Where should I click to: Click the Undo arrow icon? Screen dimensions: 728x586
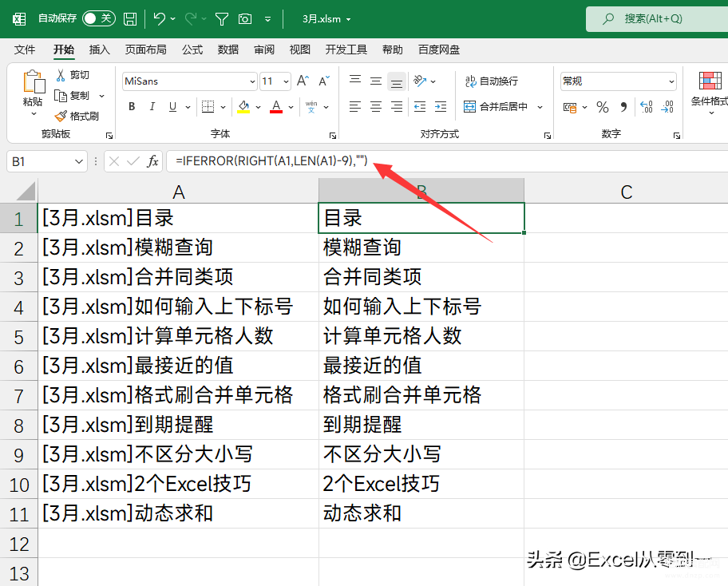[160, 19]
